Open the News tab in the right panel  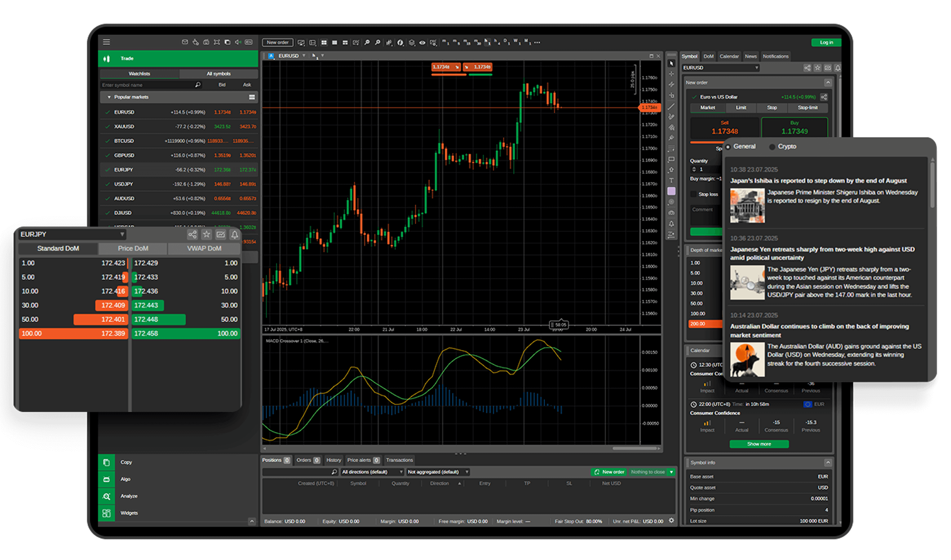751,56
